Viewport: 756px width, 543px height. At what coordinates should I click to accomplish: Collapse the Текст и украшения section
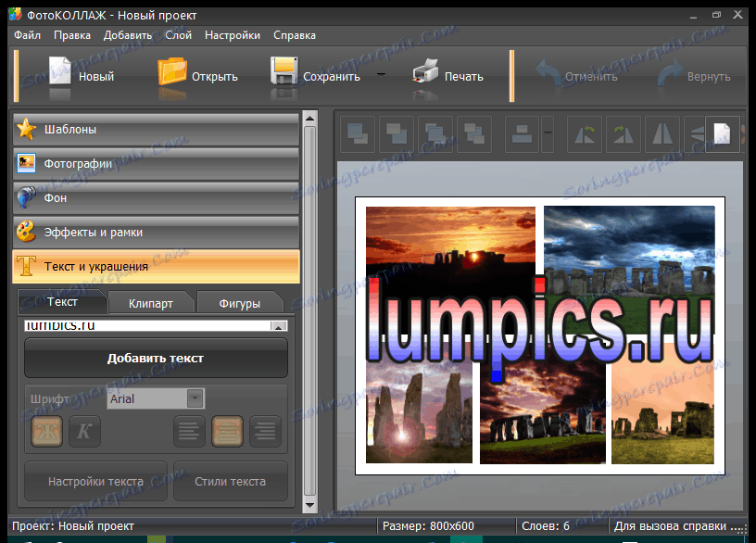click(157, 266)
